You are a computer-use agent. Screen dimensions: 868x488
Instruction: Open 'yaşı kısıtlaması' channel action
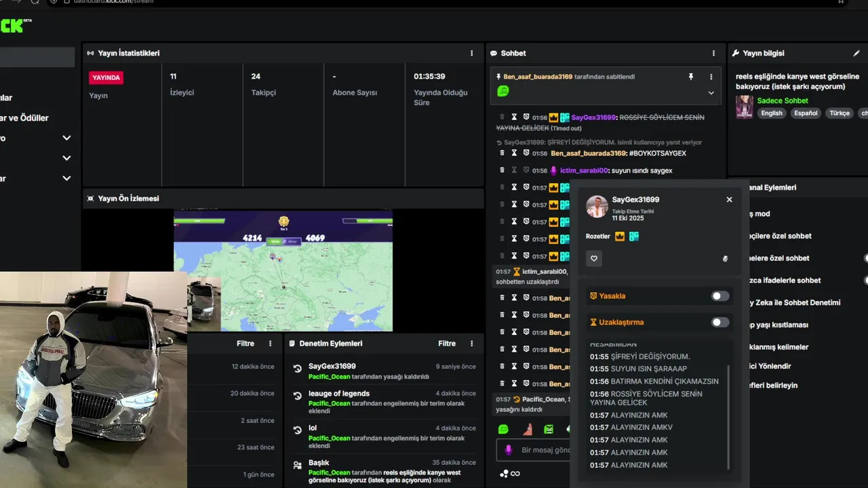[778, 325]
